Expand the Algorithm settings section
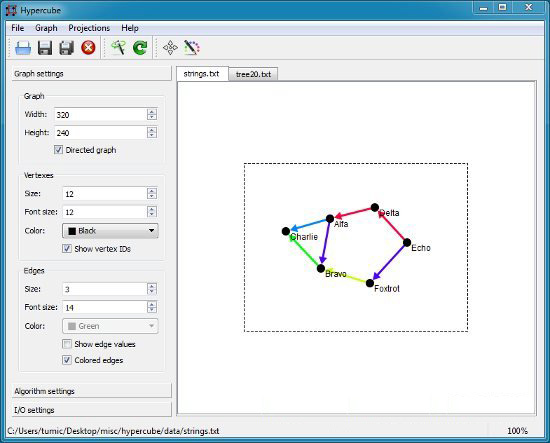 coord(92,391)
